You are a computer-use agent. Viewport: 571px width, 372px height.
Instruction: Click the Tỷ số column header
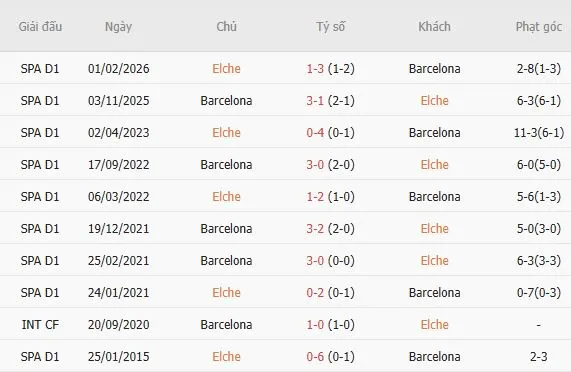(x=330, y=27)
